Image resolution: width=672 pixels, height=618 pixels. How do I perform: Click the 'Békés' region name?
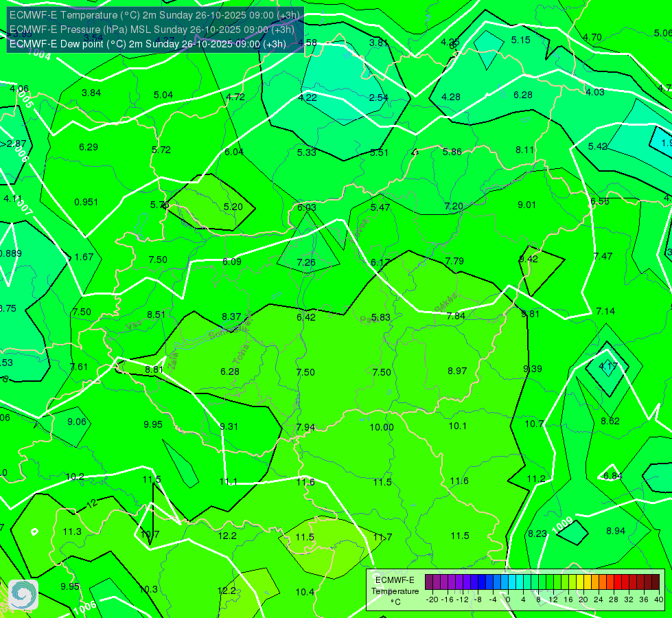point(445,303)
